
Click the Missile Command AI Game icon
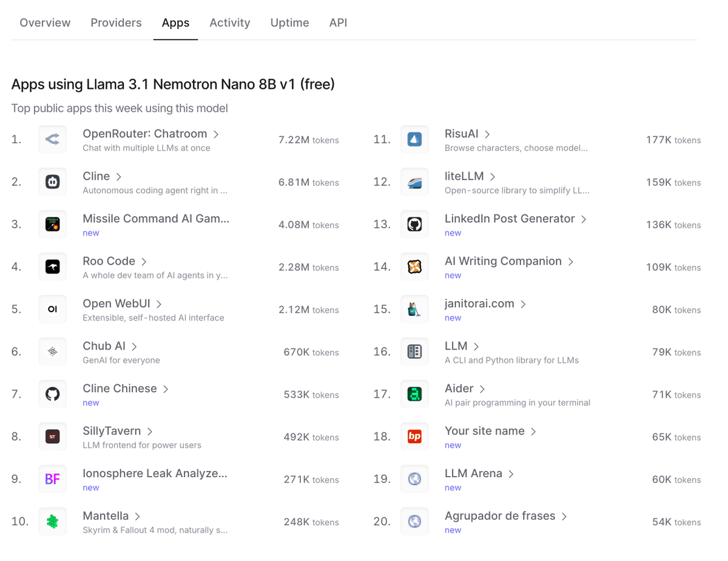pyautogui.click(x=53, y=225)
